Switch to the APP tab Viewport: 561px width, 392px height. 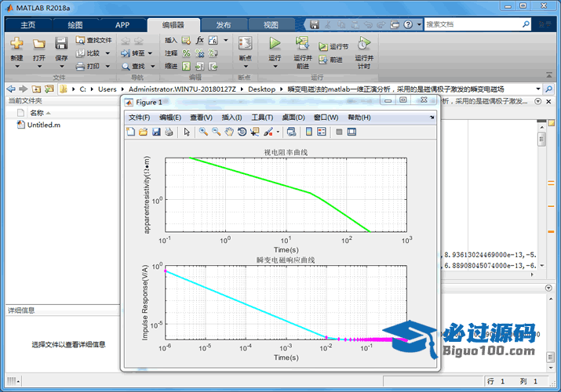tap(122, 25)
